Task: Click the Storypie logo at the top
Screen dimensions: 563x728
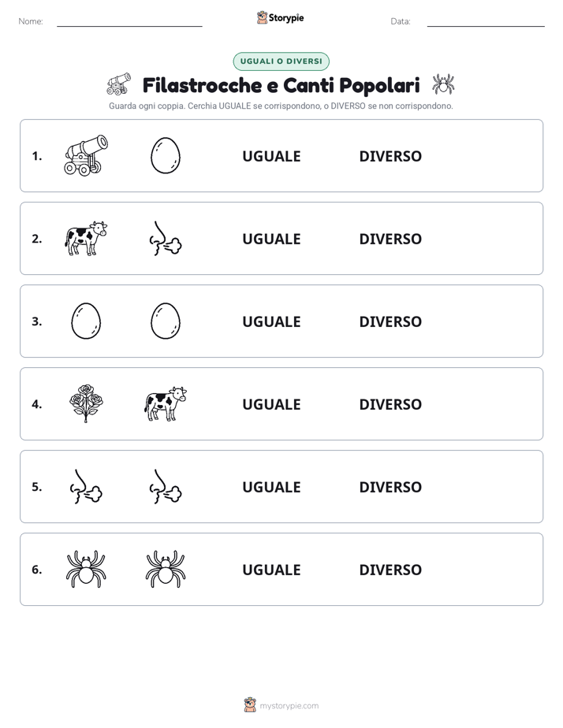Action: (281, 17)
